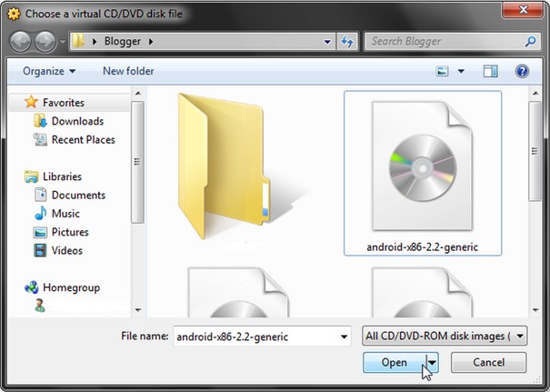Screen dimensions: 550x392
Task: Click the navigation pane scrollbar thumb
Action: click(x=138, y=162)
